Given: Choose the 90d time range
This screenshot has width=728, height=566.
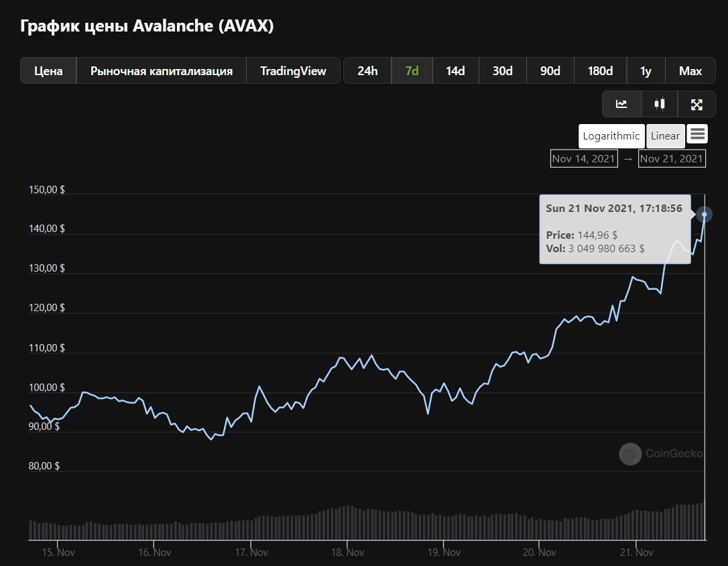Looking at the screenshot, I should click(x=550, y=71).
